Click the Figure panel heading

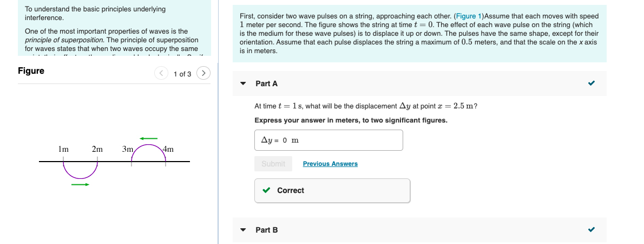31,71
